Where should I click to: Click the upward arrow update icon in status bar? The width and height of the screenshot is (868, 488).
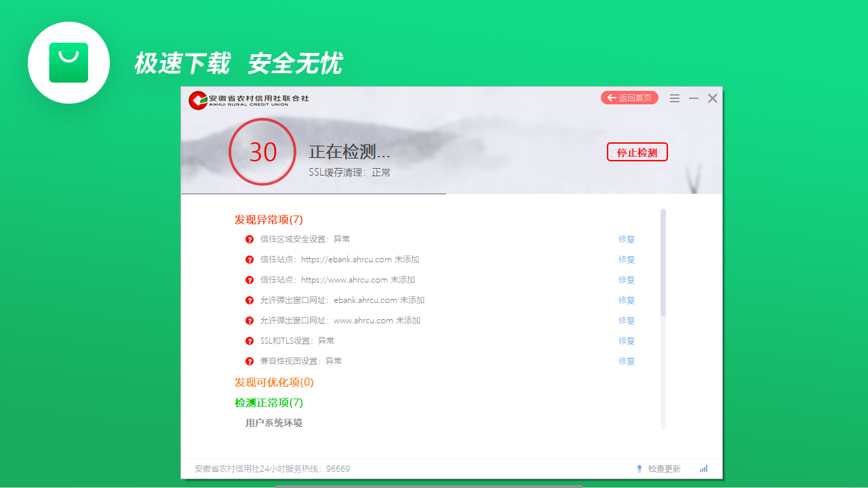pos(638,468)
